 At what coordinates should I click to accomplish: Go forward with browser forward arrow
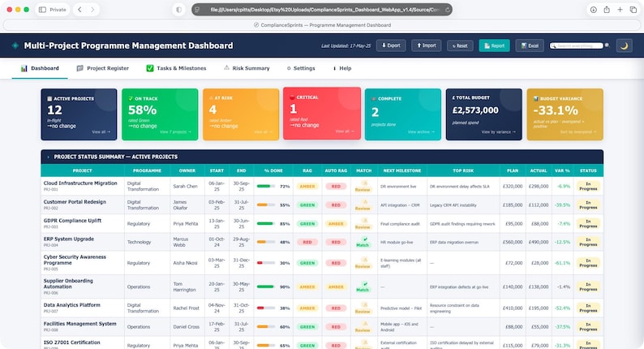pyautogui.click(x=92, y=10)
